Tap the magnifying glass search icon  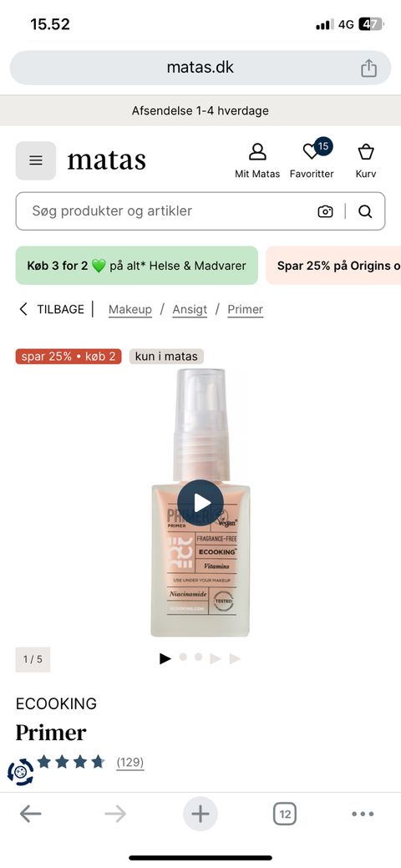pyautogui.click(x=365, y=211)
